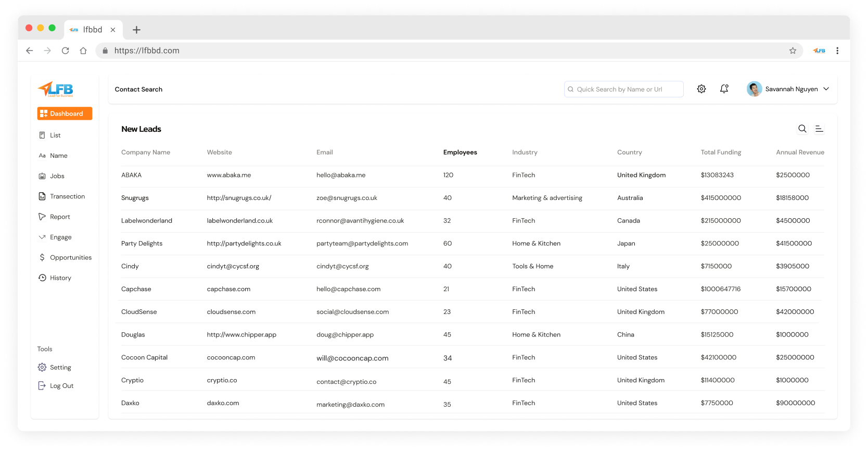The width and height of the screenshot is (868, 451).
Task: Open a new tab with plus icon
Action: click(136, 30)
